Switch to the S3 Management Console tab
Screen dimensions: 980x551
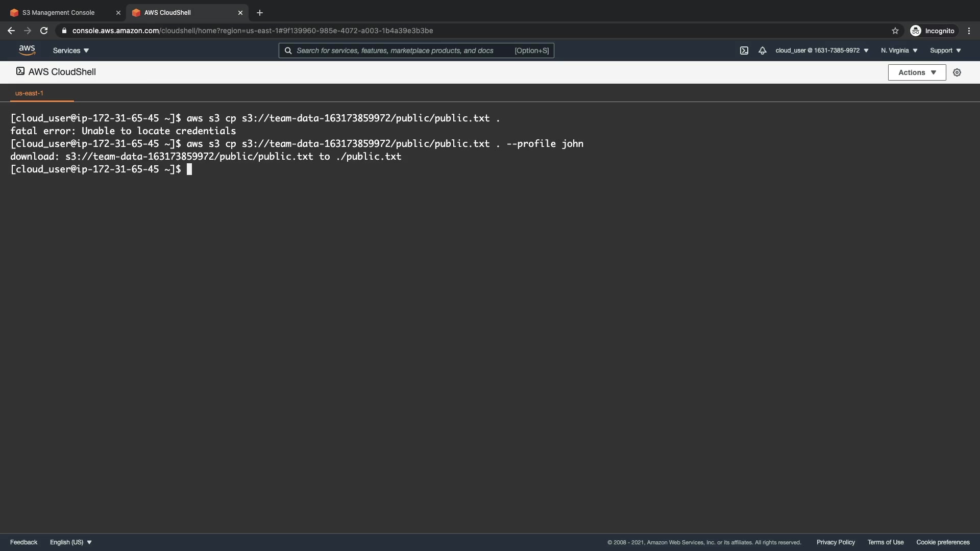(58, 13)
